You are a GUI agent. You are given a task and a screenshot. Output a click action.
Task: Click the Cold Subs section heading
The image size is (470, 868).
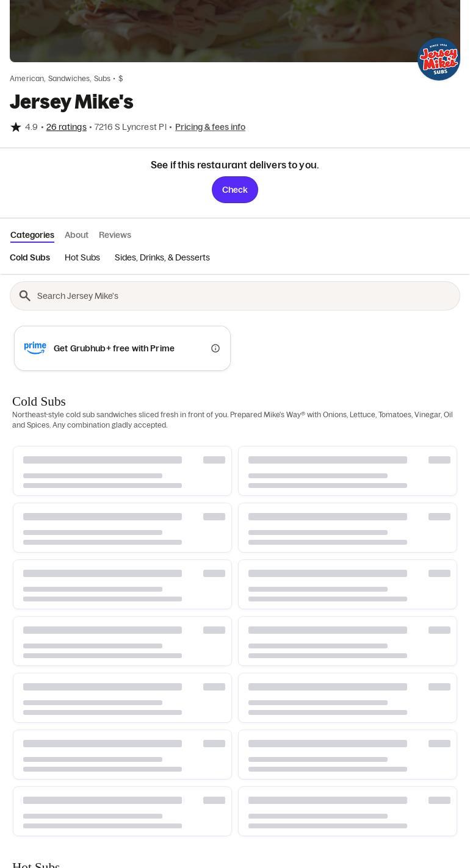point(39,401)
